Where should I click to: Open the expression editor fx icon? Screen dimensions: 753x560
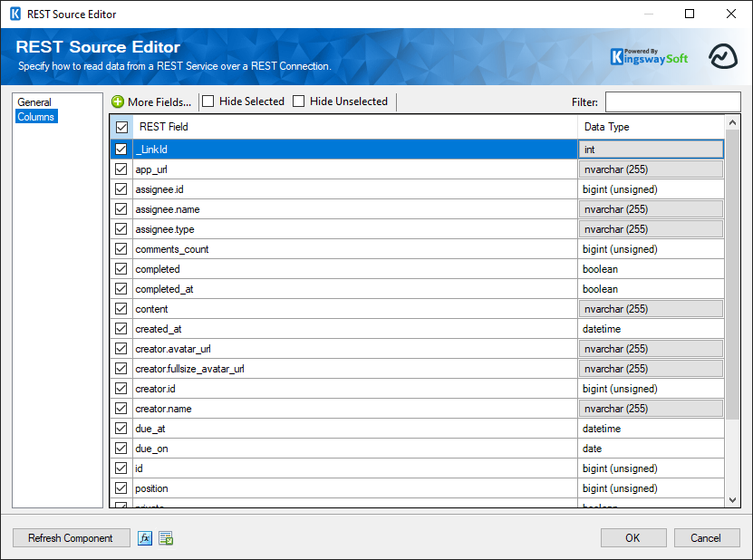coord(145,538)
